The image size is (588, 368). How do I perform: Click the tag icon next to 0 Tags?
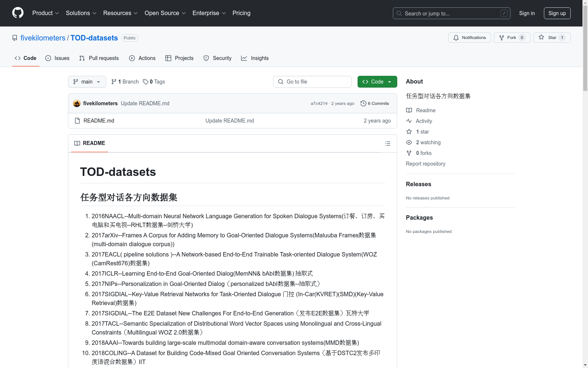(146, 82)
